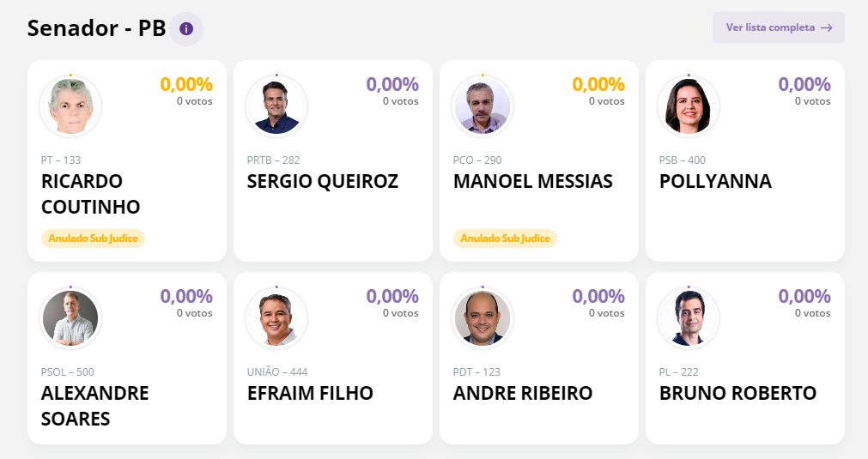Click the Senador - PB section heading
The height and width of the screenshot is (459, 868).
tap(96, 28)
